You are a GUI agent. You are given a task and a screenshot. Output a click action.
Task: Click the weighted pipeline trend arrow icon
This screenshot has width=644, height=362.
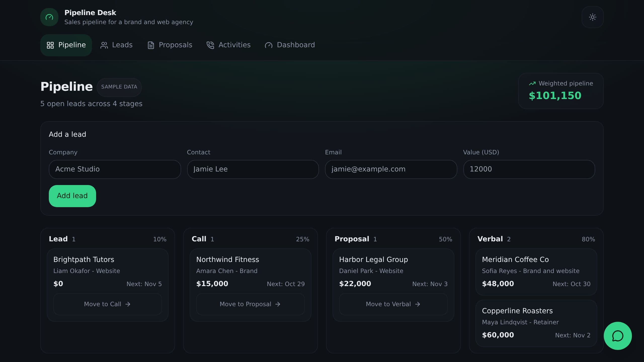pos(532,83)
